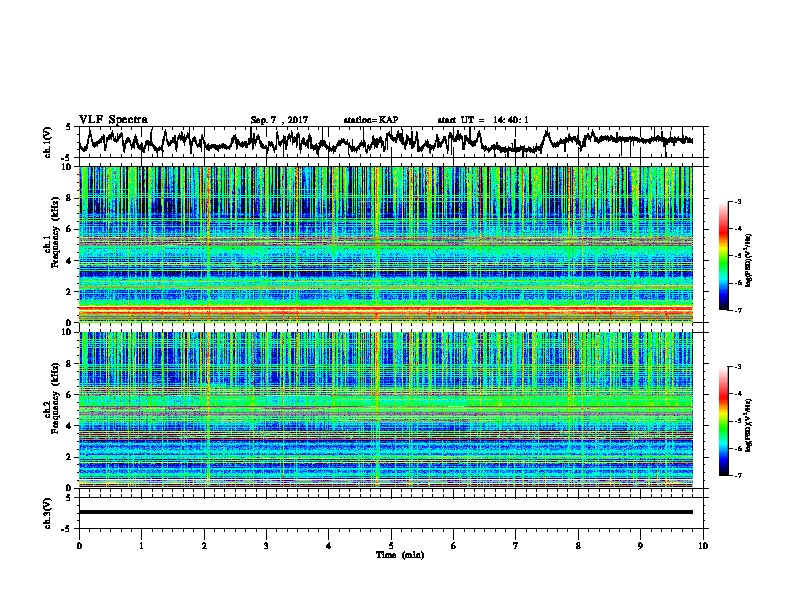Click the "ch.1(V)" waveform axis label

(x=48, y=142)
